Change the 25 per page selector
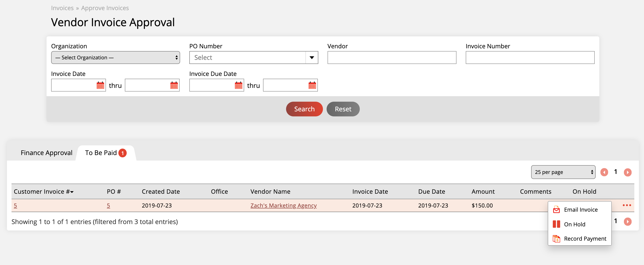The image size is (644, 265). [563, 172]
